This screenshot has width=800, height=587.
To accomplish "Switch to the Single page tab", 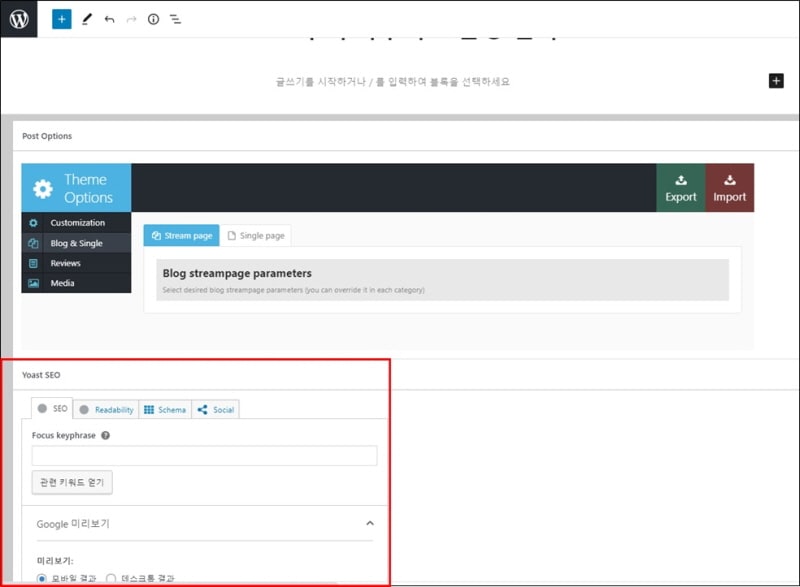I will click(x=256, y=236).
